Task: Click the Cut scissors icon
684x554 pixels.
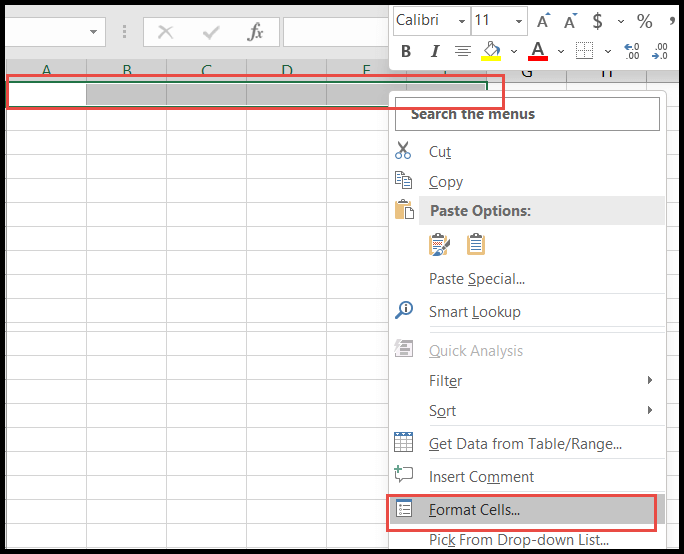Action: point(403,150)
